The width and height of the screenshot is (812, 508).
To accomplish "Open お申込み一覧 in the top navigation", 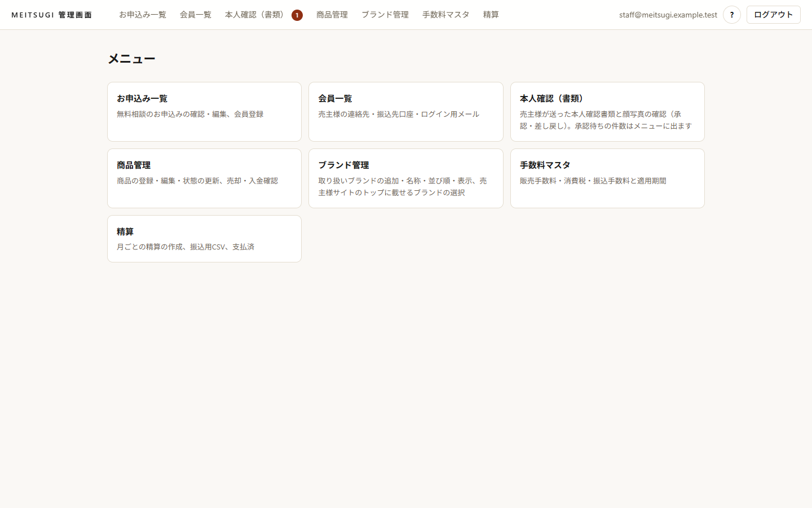I will coord(143,15).
